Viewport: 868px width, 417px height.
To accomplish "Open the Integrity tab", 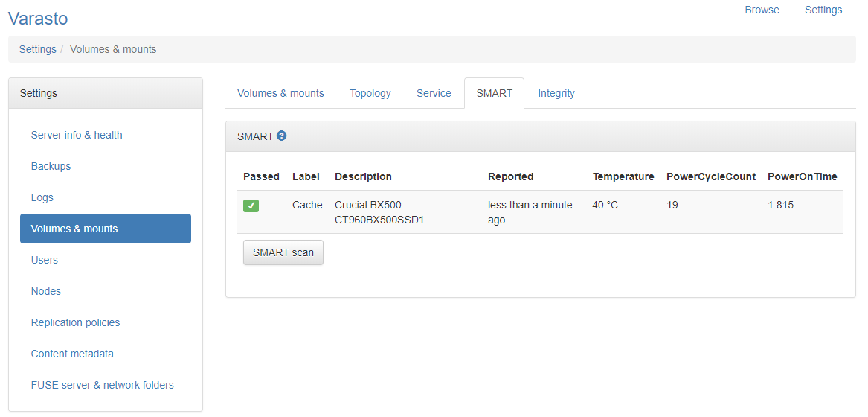I will 556,93.
